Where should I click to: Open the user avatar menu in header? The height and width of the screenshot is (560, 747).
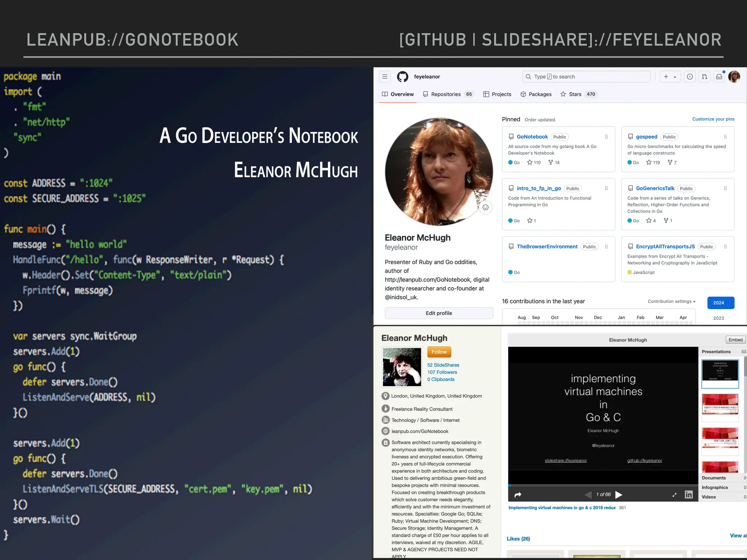[x=734, y=77]
